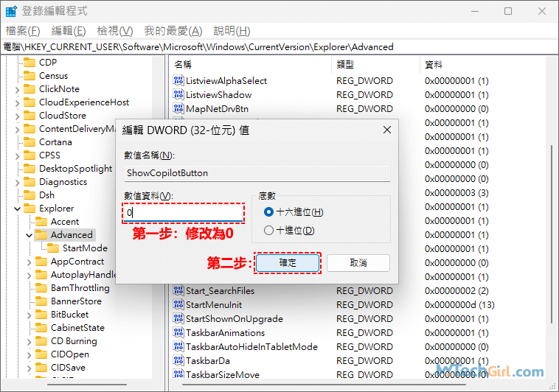
Task: Collapse the Advanced tree node
Action: click(29, 235)
